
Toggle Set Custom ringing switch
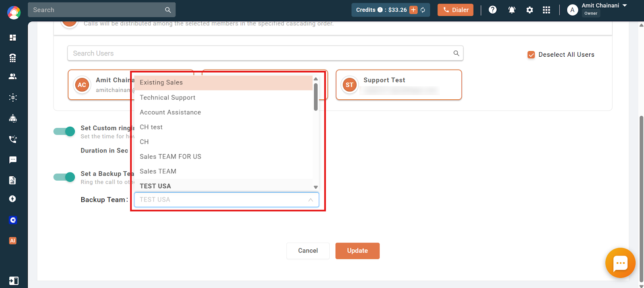tap(64, 132)
